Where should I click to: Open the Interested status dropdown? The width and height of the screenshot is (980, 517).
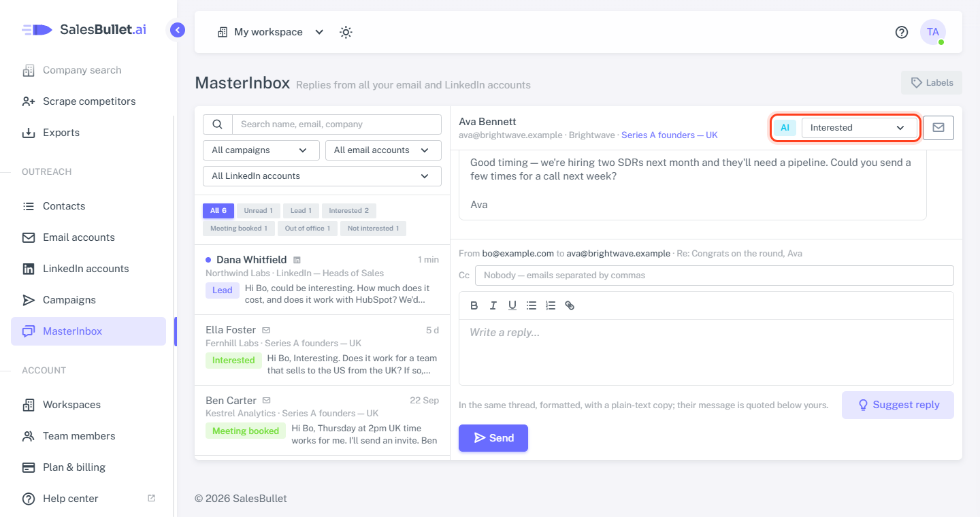860,127
